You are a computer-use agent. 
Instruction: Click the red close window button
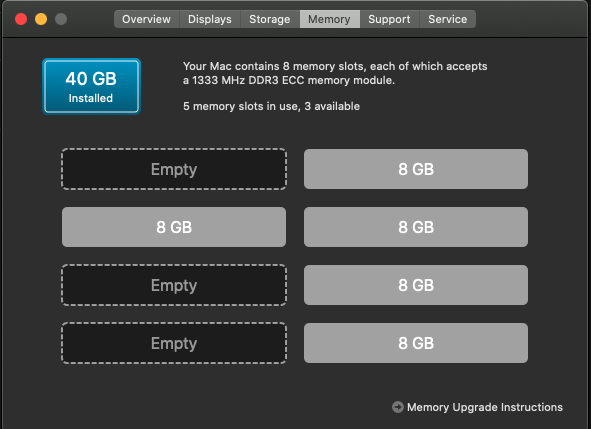tap(21, 19)
